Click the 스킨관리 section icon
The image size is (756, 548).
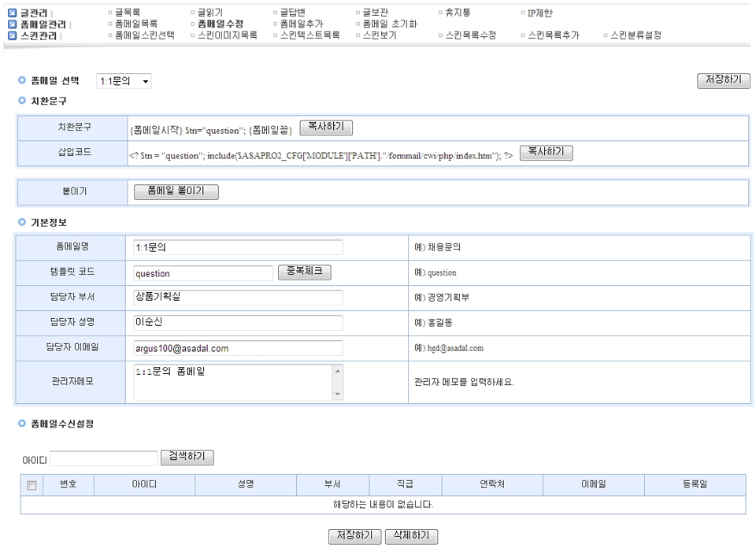[12, 36]
